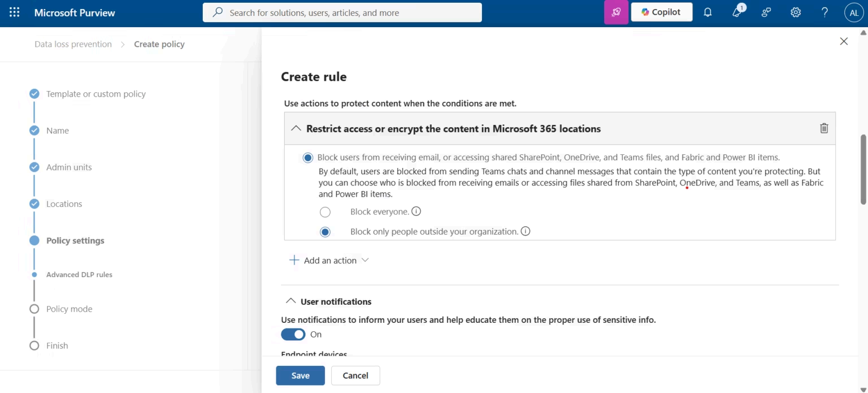This screenshot has width=868, height=393.
Task: Collapse the Restrict access or encrypt section
Action: point(296,128)
